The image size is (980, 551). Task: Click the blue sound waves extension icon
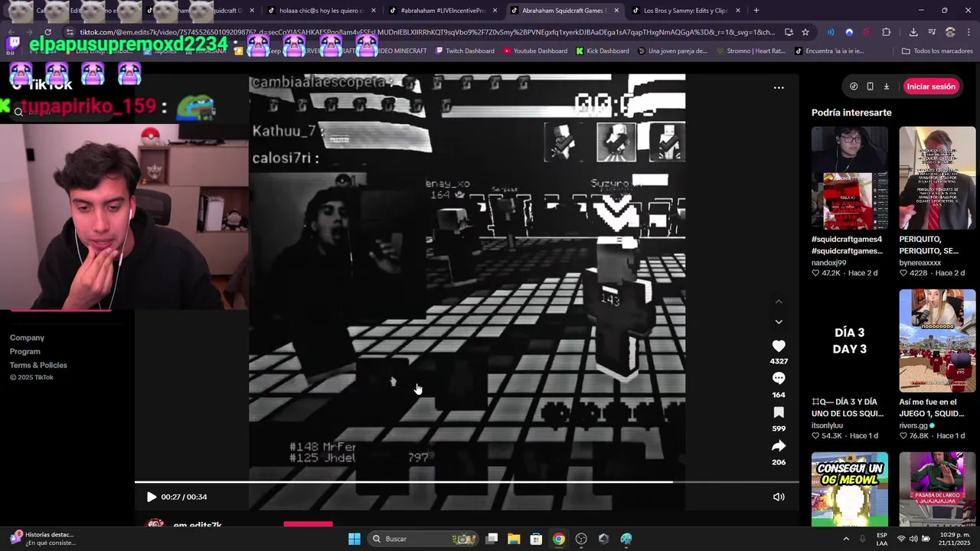pyautogui.click(x=831, y=32)
